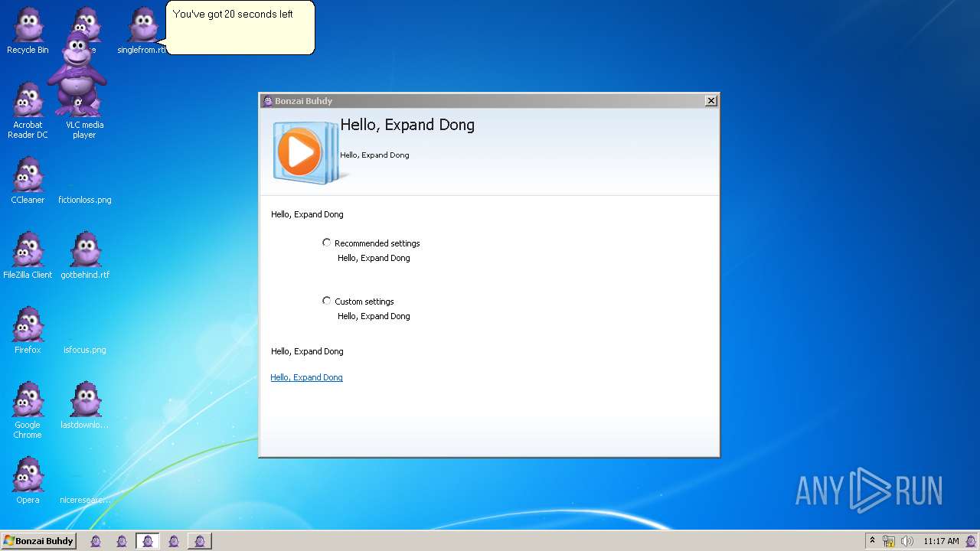Screen dimensions: 980x551
Task: Open the Firefox desktop shortcut
Action: tap(28, 331)
